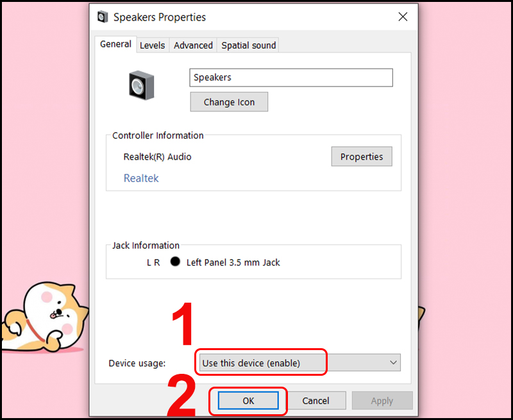Image resolution: width=513 pixels, height=420 pixels.
Task: Click the black jack connector dot
Action: click(x=175, y=262)
